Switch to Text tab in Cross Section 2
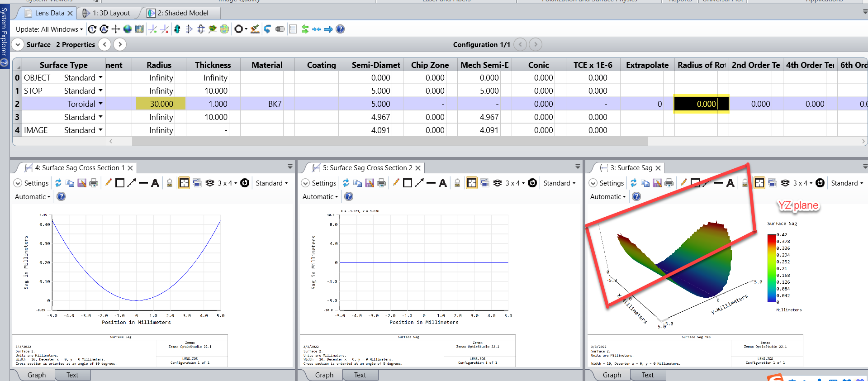 coord(360,375)
